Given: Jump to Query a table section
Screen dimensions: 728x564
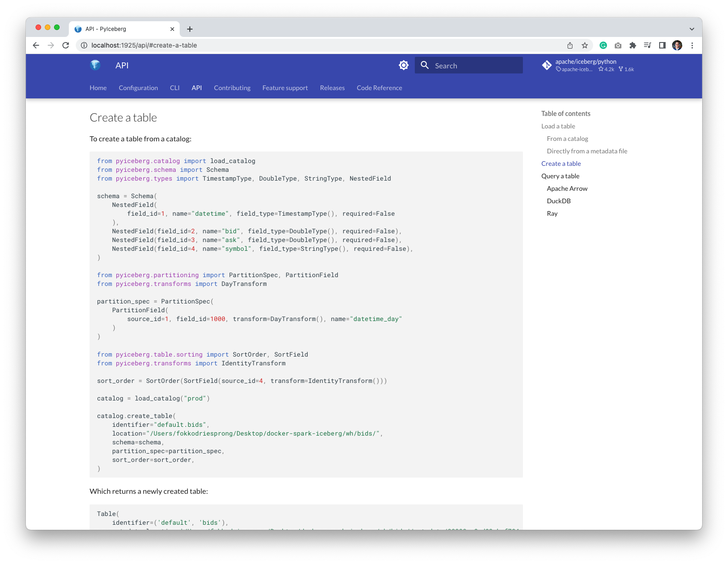Looking at the screenshot, I should 560,176.
